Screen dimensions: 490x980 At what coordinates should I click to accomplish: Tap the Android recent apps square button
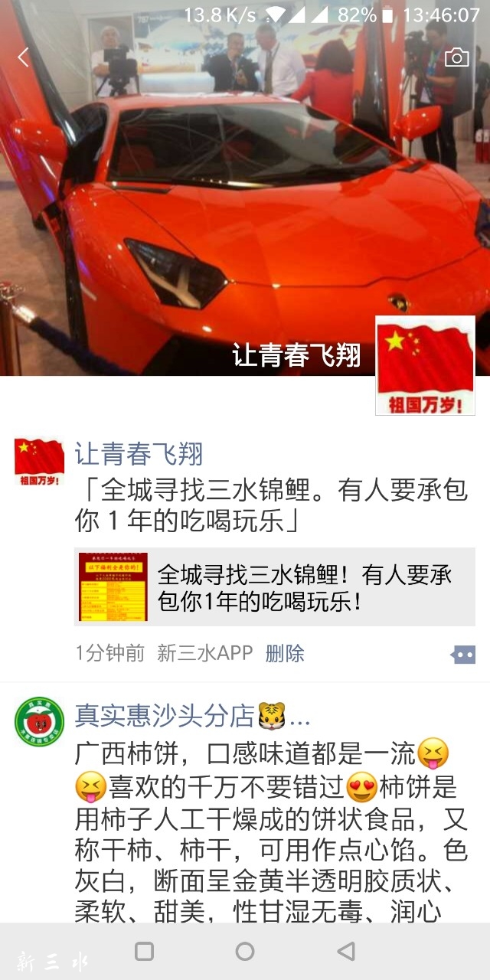(x=144, y=951)
